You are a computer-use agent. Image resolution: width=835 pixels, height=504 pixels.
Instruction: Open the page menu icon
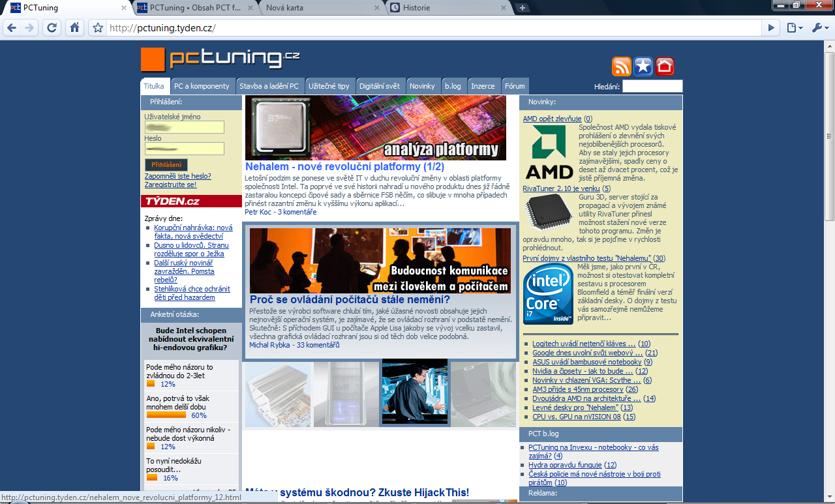[794, 28]
